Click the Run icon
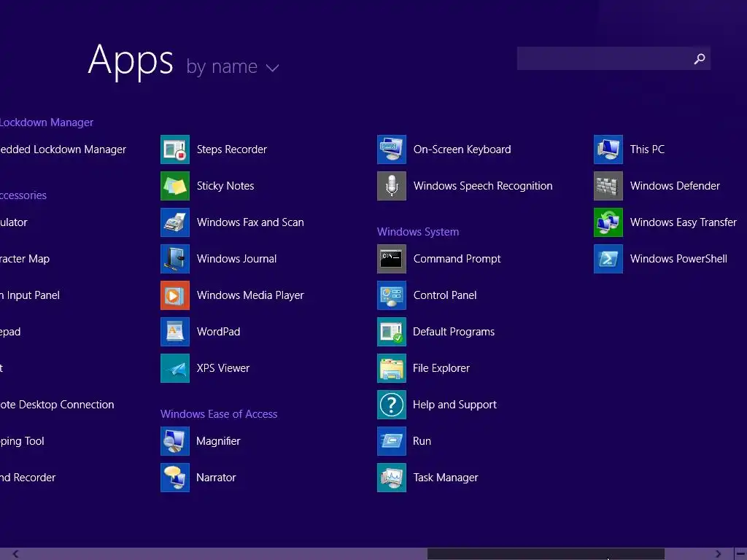Viewport: 747px width, 560px height. (392, 441)
